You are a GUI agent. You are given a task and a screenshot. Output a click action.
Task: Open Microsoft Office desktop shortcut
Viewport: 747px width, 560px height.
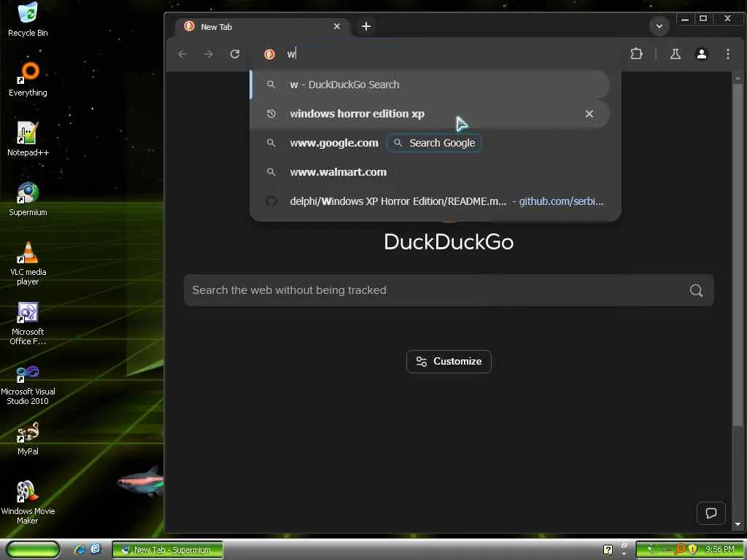tap(28, 323)
